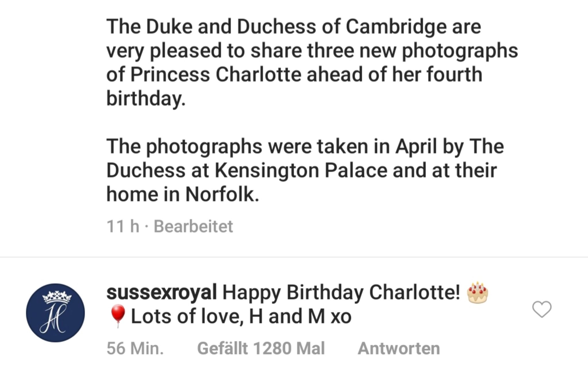The width and height of the screenshot is (588, 392).
Task: Click the word photographs in second paragraph
Action: (x=204, y=146)
